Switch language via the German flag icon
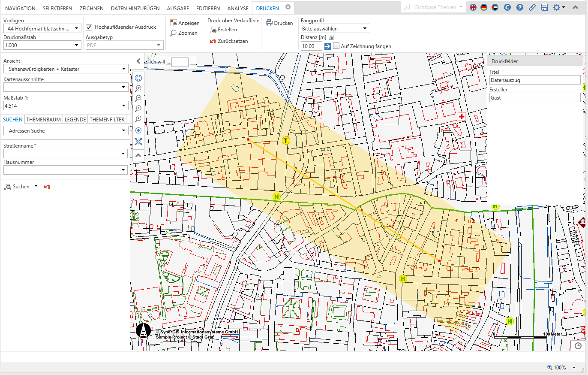The width and height of the screenshot is (588, 375). click(x=484, y=7)
